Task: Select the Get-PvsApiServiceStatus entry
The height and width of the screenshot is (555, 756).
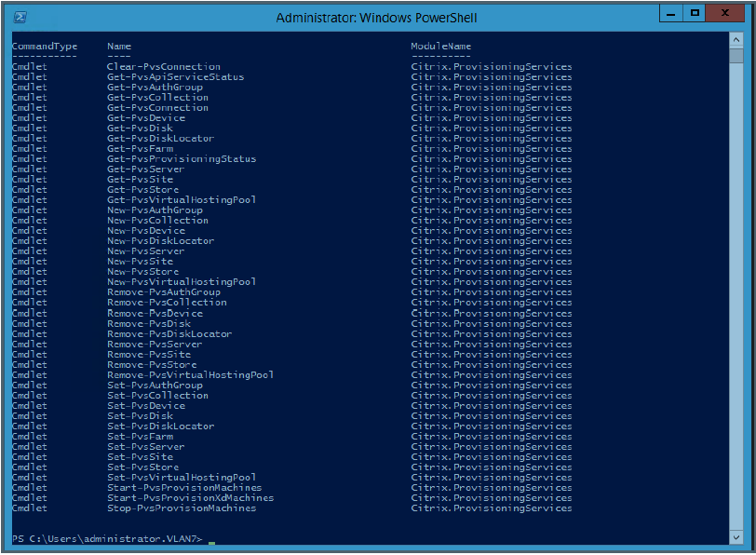Action: [x=175, y=77]
